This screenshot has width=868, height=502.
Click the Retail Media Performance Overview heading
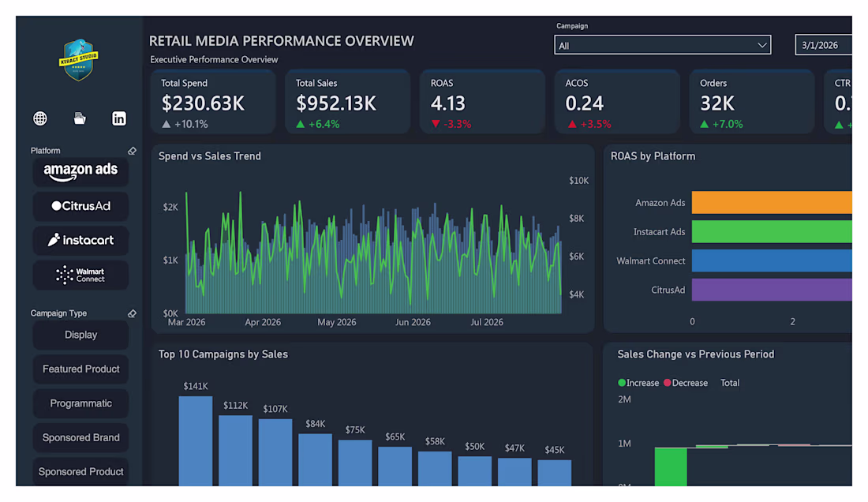click(281, 41)
